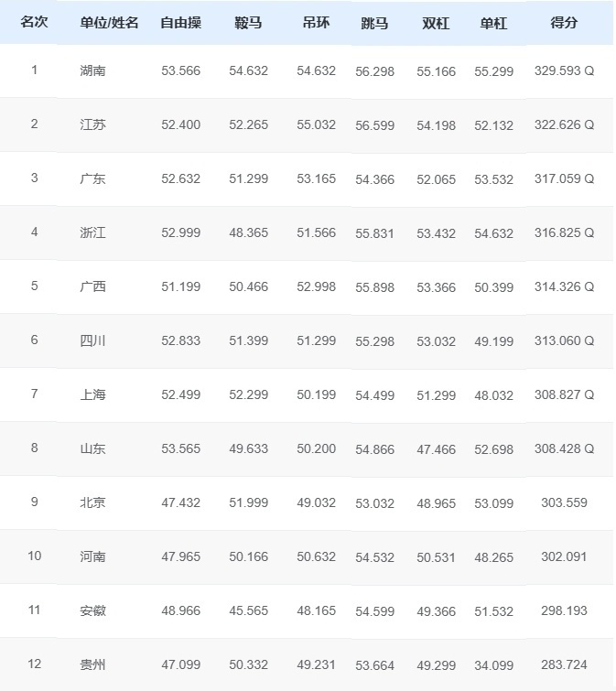This screenshot has height=691, width=616.
Task: Open the 湖南 team entry
Action: pyautogui.click(x=92, y=70)
